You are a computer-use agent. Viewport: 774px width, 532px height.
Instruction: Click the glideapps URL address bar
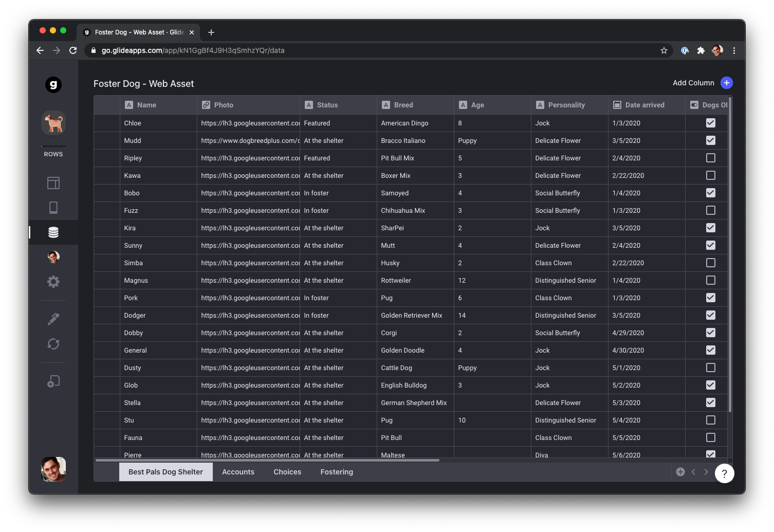click(x=378, y=50)
